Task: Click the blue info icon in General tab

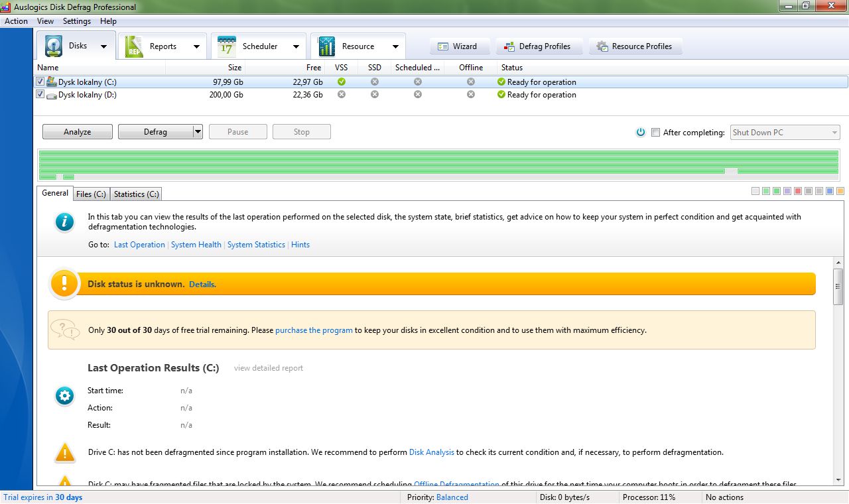Action: point(64,222)
